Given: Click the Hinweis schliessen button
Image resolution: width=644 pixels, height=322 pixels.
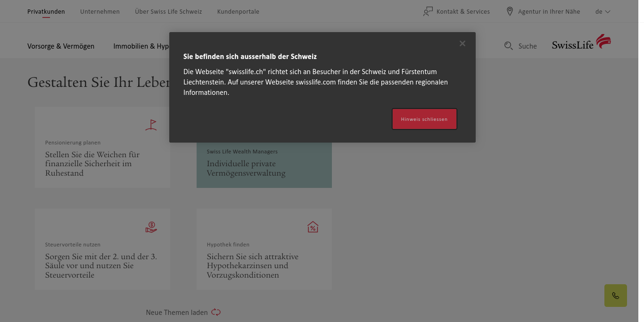Looking at the screenshot, I should [x=424, y=119].
